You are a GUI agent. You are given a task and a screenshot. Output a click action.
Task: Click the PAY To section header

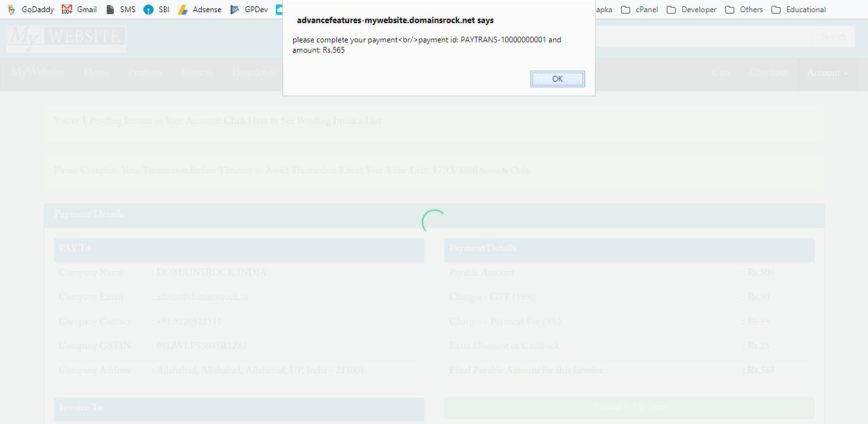(239, 250)
